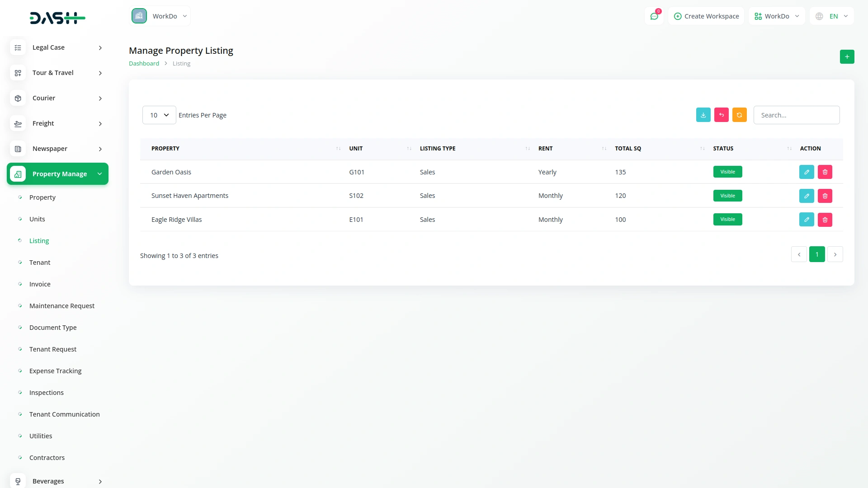Viewport: 868px width, 488px height.
Task: Edit the Garden Oasis listing
Action: (x=806, y=172)
